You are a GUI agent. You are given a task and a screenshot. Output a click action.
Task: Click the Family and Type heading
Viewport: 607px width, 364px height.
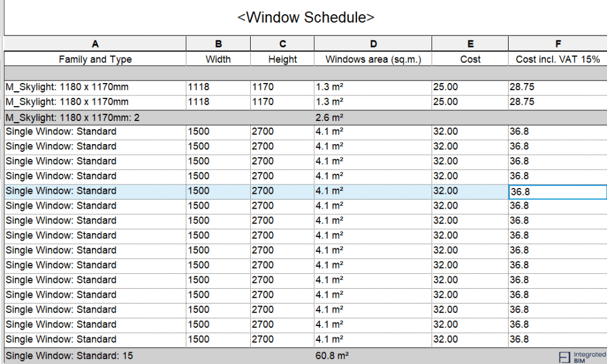click(x=95, y=59)
